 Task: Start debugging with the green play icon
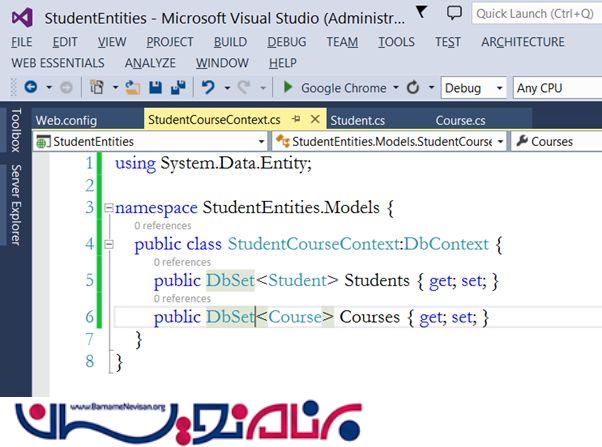290,88
